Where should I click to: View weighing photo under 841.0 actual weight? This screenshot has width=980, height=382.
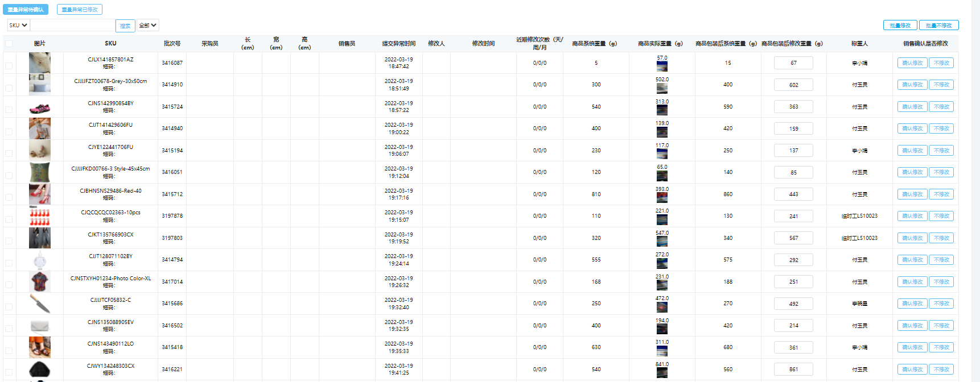(662, 373)
